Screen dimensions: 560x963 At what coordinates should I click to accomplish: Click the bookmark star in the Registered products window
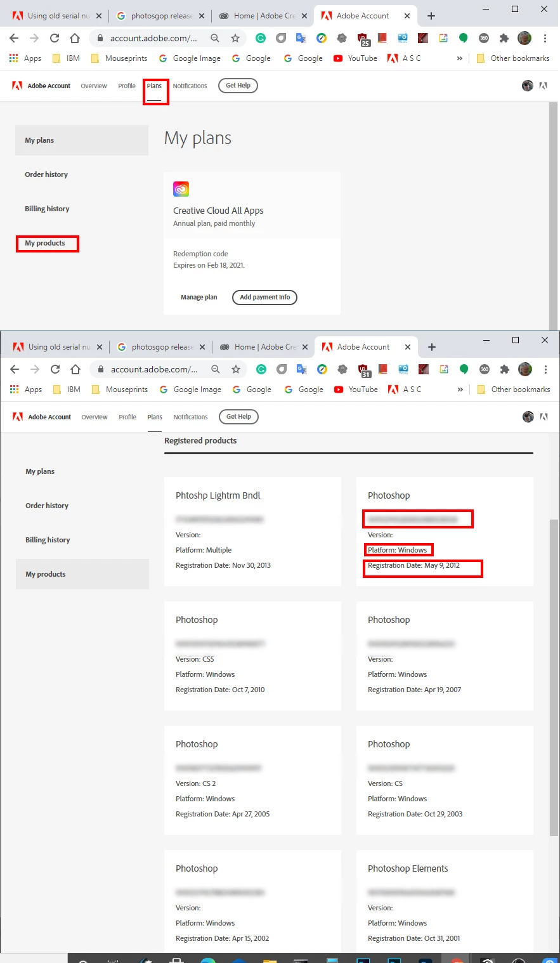coord(236,369)
